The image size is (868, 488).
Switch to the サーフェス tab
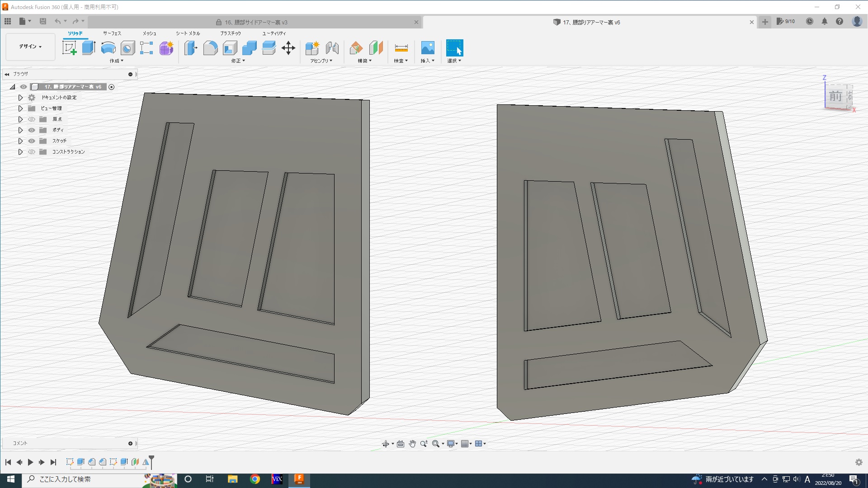(x=112, y=33)
